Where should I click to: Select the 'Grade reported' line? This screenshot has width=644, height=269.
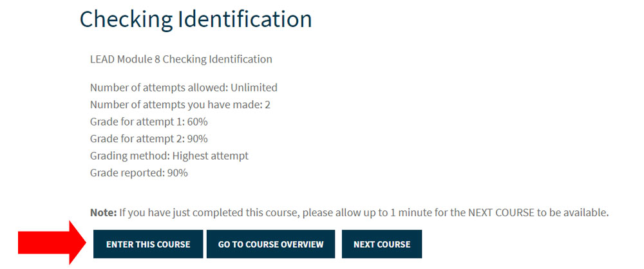pyautogui.click(x=138, y=172)
